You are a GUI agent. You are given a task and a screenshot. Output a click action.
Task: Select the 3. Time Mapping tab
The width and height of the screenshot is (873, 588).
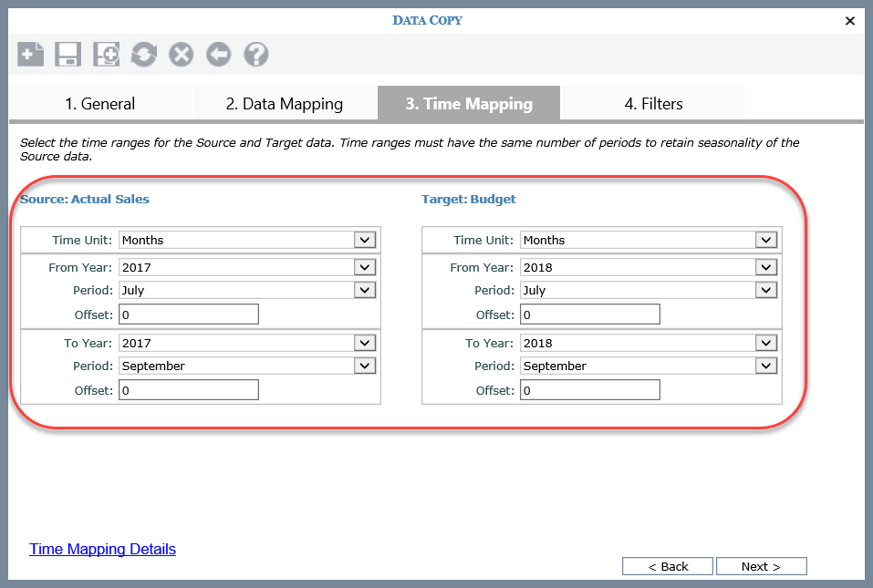(469, 104)
